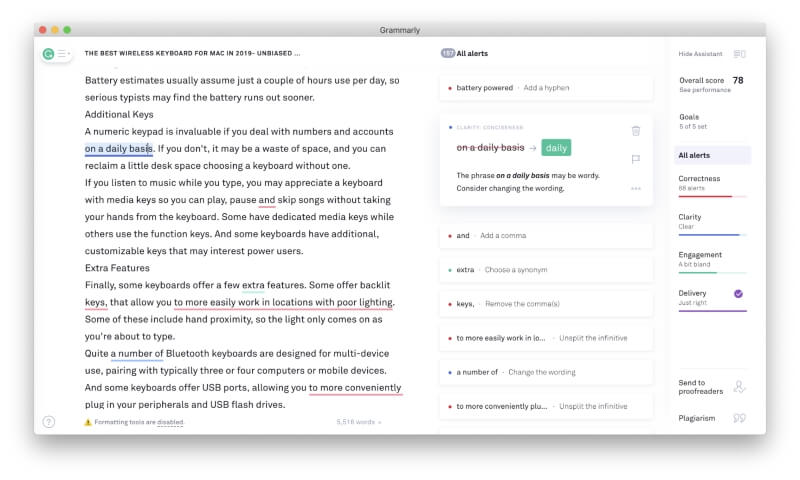Click the 'disabled' link in formatting notice
Viewport: 800px width, 480px height.
(x=170, y=422)
